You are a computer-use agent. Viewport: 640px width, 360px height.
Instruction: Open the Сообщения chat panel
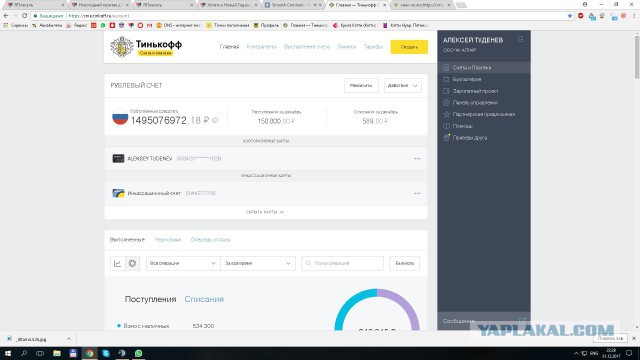click(x=484, y=321)
